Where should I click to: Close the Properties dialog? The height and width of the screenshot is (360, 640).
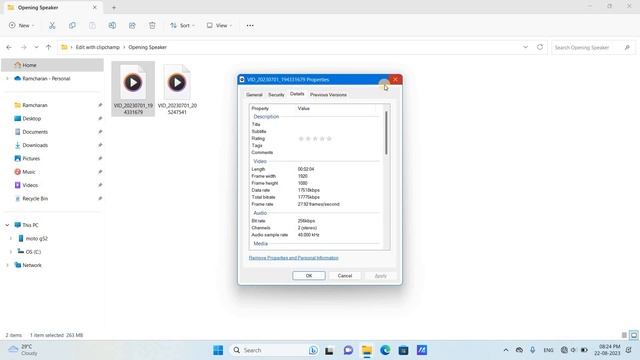pyautogui.click(x=395, y=79)
